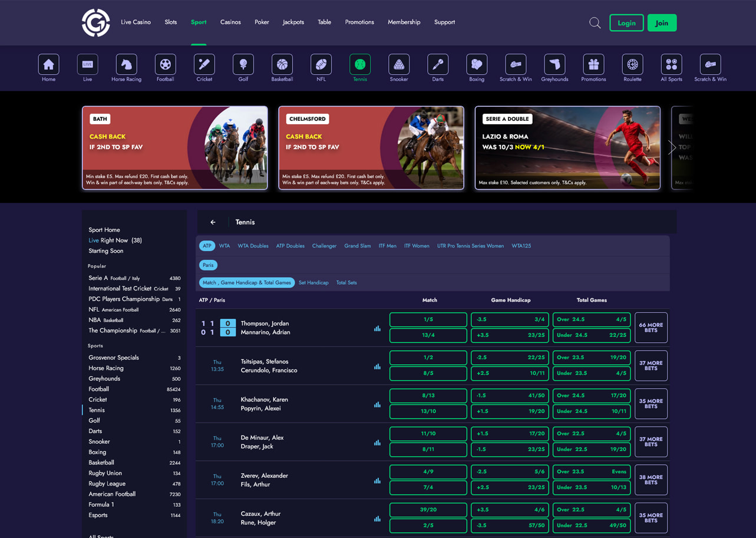Screen dimensions: 756x538
Task: Click the Login button
Action: [626, 23]
